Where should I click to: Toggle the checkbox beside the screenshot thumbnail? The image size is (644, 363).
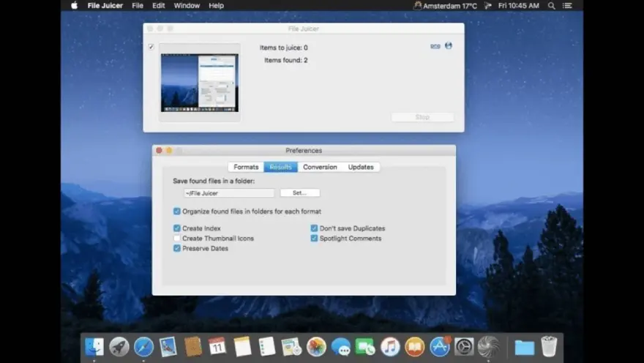pos(151,47)
